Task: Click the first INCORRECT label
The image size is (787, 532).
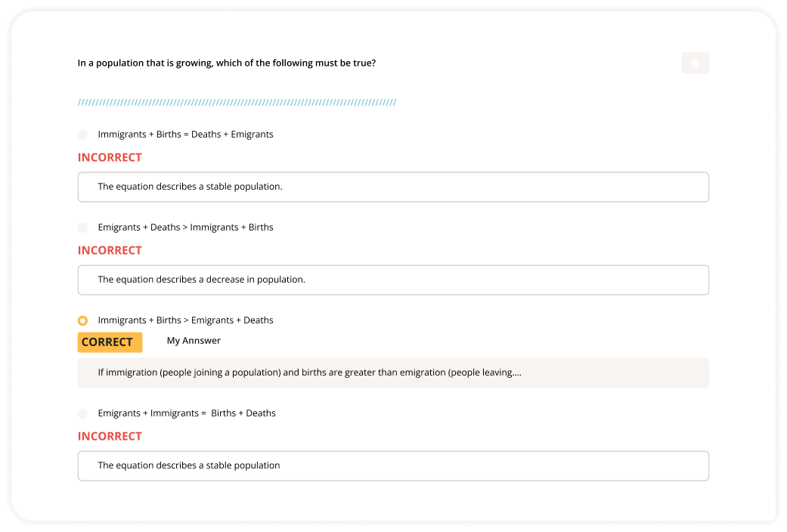Action: [x=110, y=157]
